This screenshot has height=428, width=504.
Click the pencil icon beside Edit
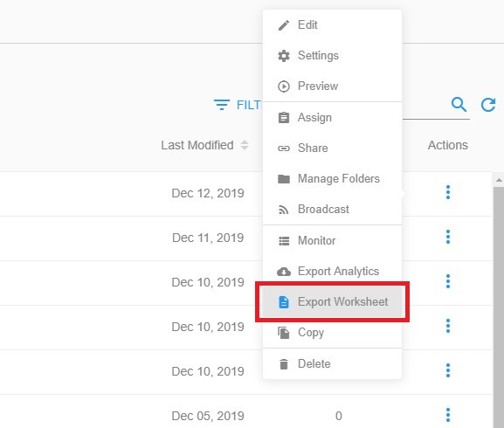coord(284,25)
